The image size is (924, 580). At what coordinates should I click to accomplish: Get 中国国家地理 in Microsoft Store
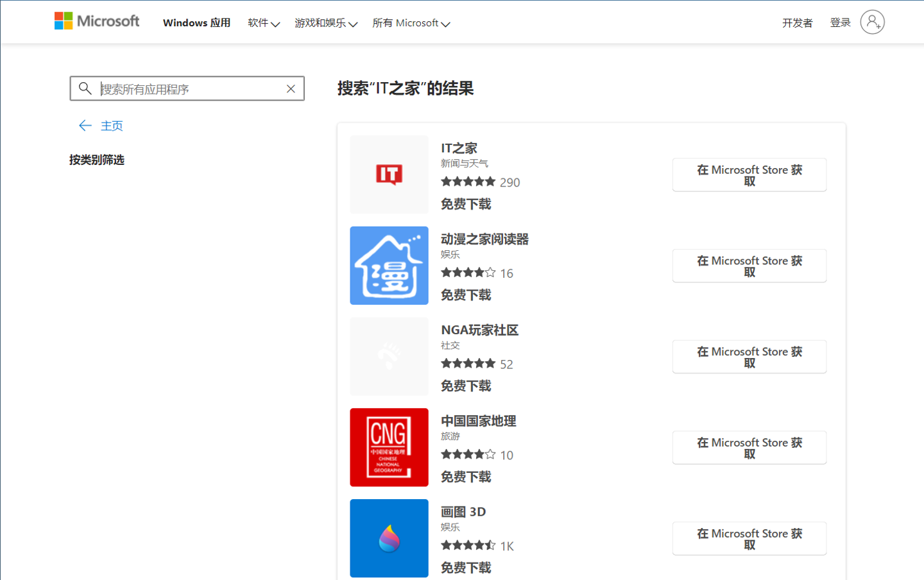click(x=749, y=447)
